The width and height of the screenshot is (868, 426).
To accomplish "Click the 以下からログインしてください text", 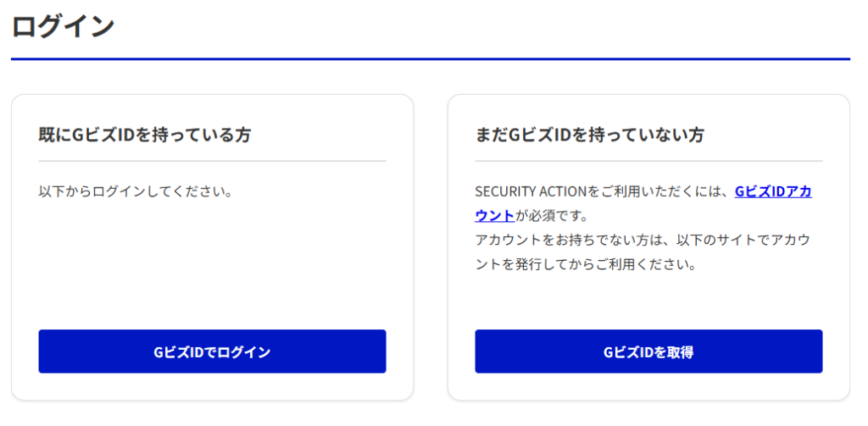I will pos(135,192).
